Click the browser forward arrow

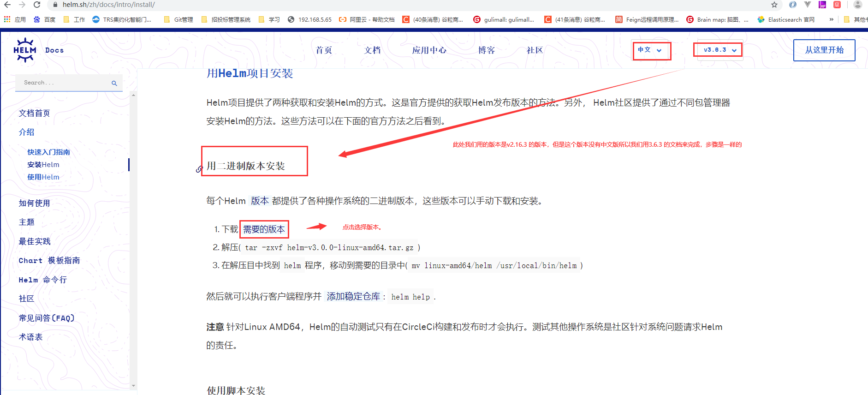[x=22, y=5]
